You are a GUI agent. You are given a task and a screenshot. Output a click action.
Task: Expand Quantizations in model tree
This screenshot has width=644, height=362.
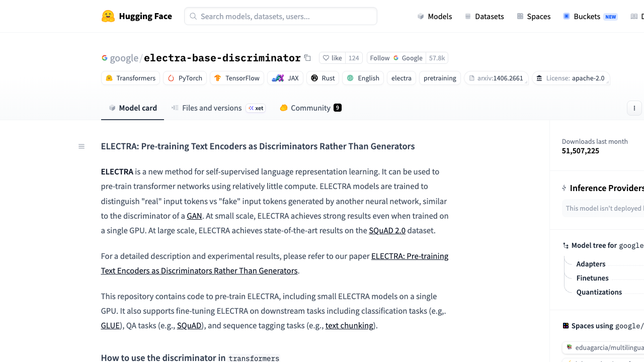(599, 292)
